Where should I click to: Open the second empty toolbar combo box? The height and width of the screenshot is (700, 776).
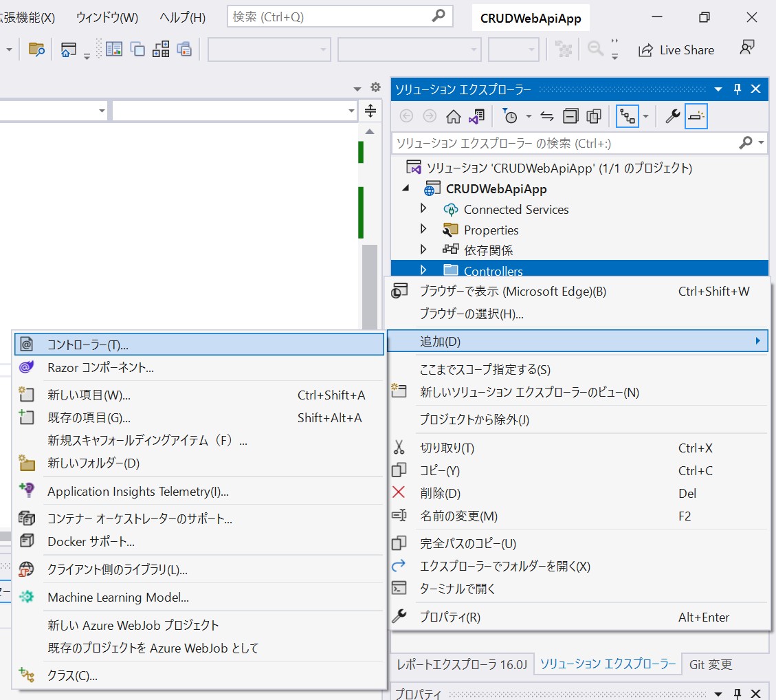409,50
